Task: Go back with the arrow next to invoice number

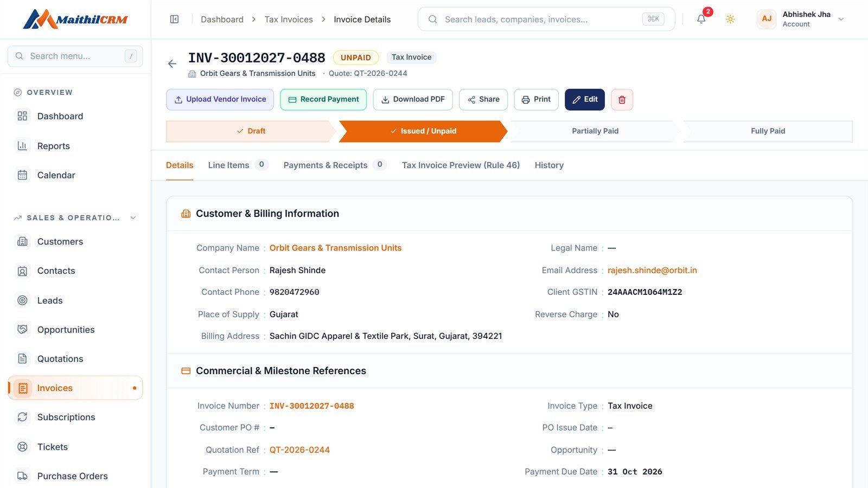Action: [172, 64]
